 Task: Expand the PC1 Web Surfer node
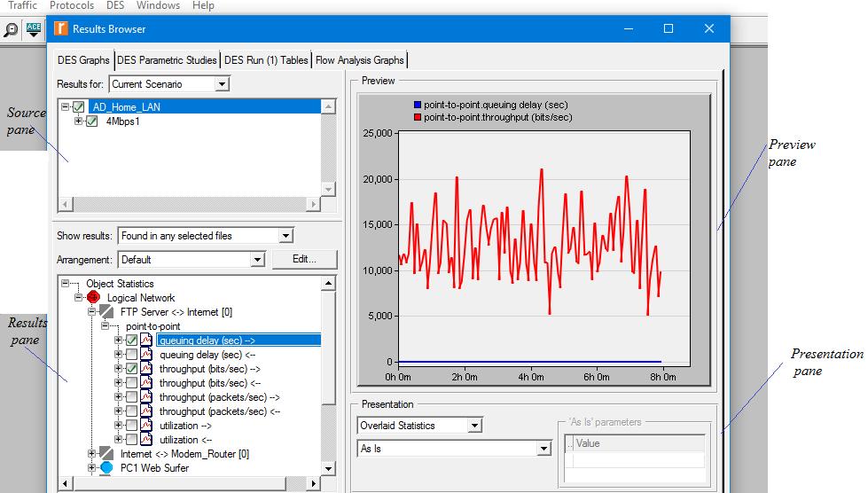pyautogui.click(x=92, y=468)
